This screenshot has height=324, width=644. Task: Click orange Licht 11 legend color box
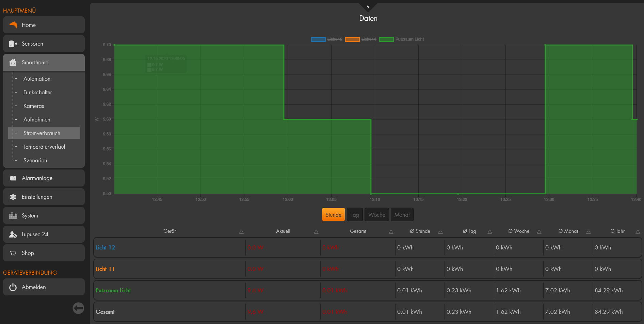click(x=352, y=39)
